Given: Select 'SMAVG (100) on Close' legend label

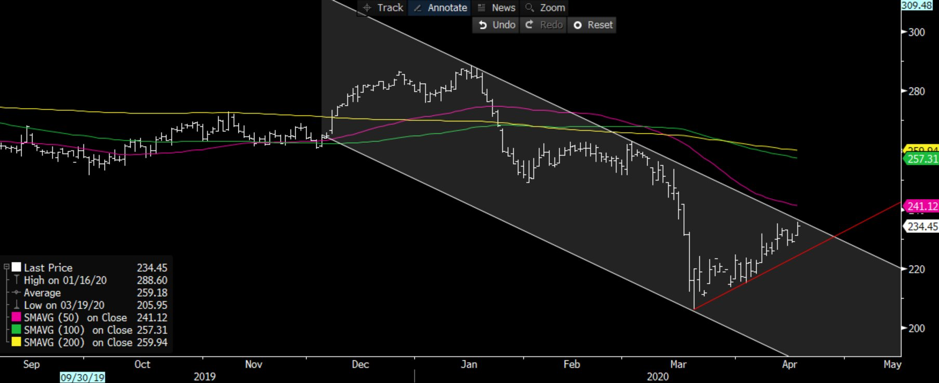Looking at the screenshot, I should [x=78, y=330].
